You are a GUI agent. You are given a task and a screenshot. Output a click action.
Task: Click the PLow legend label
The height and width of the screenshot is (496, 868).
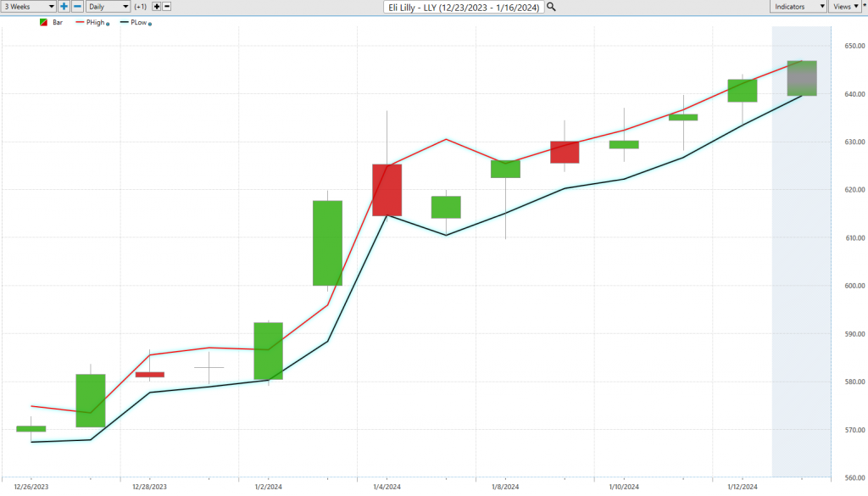tap(139, 23)
